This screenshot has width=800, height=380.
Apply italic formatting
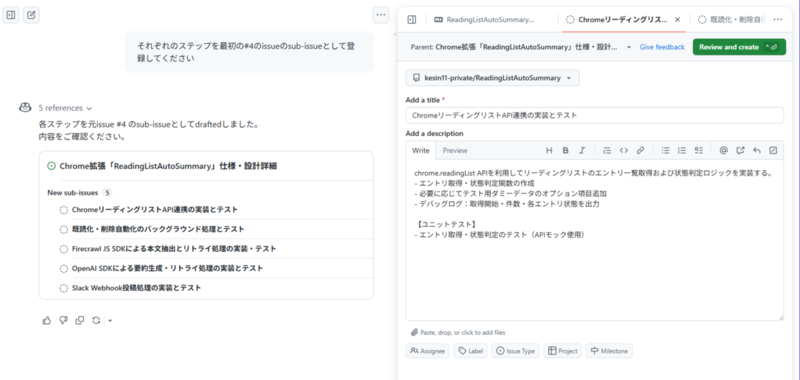coord(582,150)
